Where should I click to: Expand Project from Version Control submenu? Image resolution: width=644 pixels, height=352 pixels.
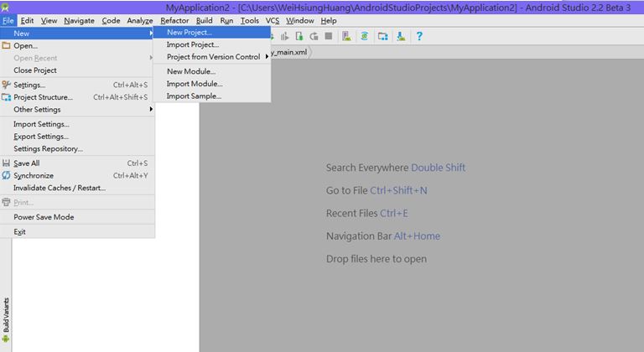[212, 57]
